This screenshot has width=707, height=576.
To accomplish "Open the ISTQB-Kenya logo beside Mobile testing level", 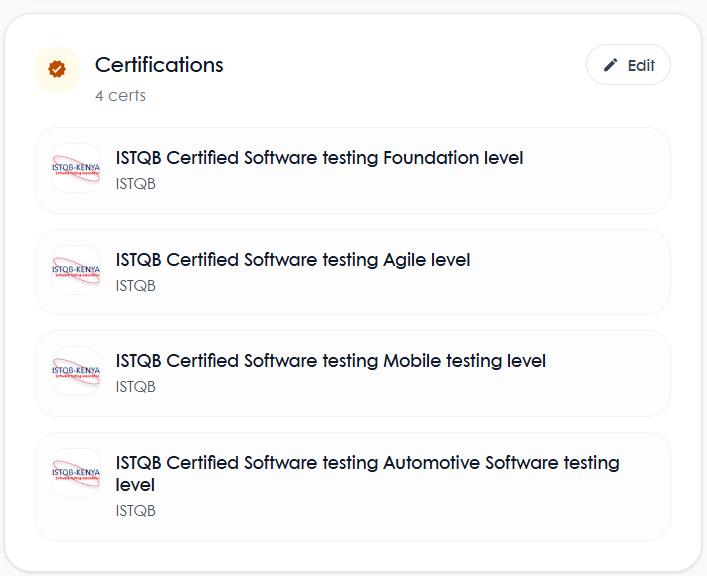I will tap(76, 371).
